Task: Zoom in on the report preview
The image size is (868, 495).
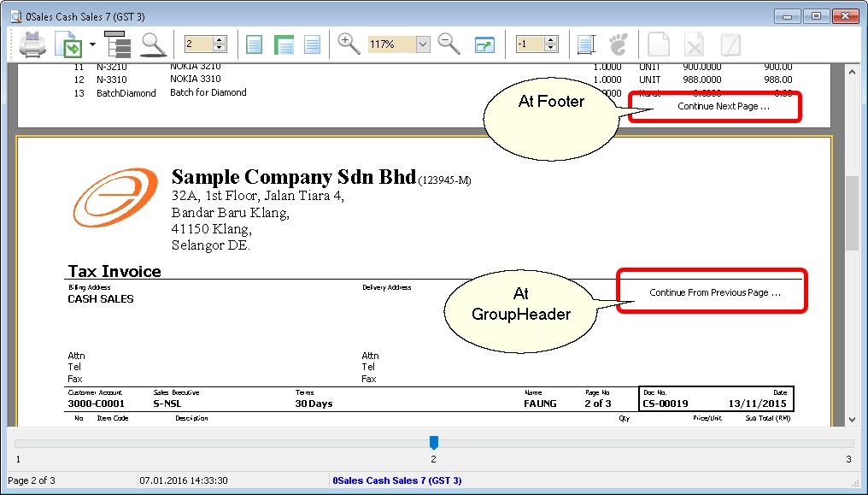Action: tap(349, 44)
